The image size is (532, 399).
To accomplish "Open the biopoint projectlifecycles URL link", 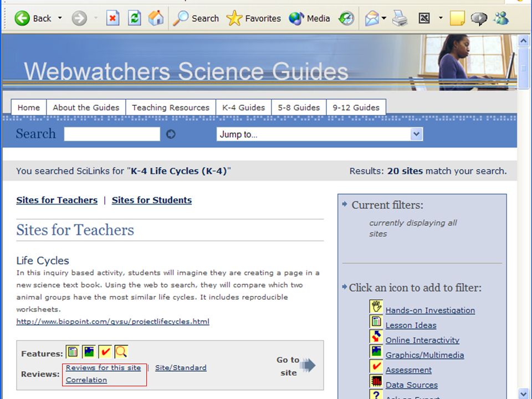I will (112, 321).
